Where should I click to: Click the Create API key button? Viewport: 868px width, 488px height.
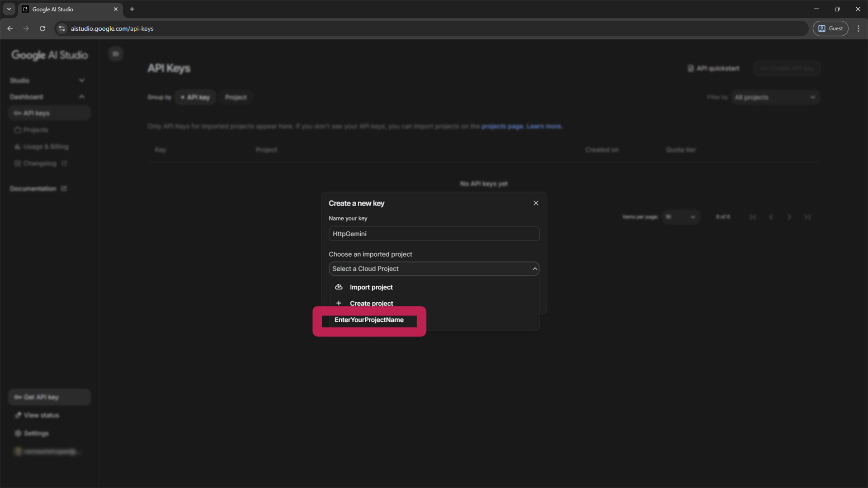click(787, 68)
